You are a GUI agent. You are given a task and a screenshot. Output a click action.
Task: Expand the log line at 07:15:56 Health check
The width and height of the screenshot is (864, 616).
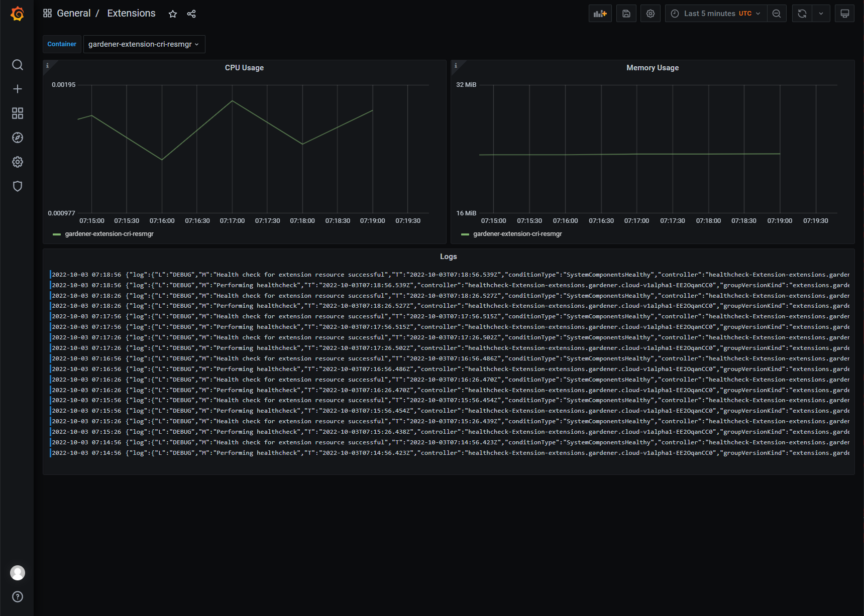450,400
